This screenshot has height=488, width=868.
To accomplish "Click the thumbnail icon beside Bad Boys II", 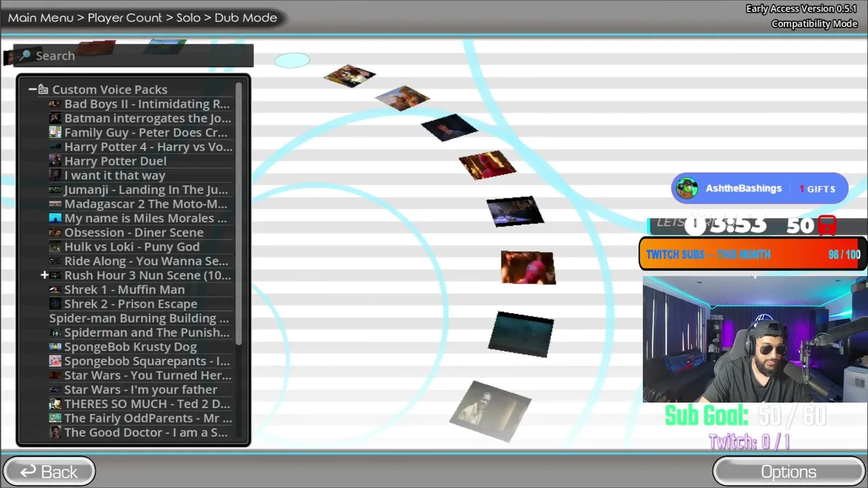I will click(x=55, y=104).
